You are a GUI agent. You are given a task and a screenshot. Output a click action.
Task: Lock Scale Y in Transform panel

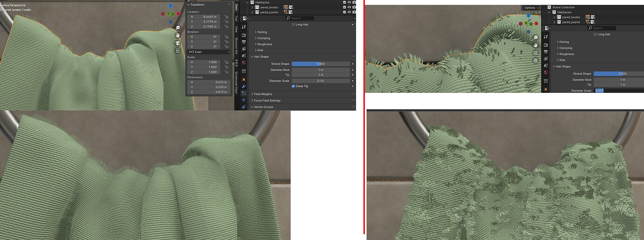[x=226, y=67]
